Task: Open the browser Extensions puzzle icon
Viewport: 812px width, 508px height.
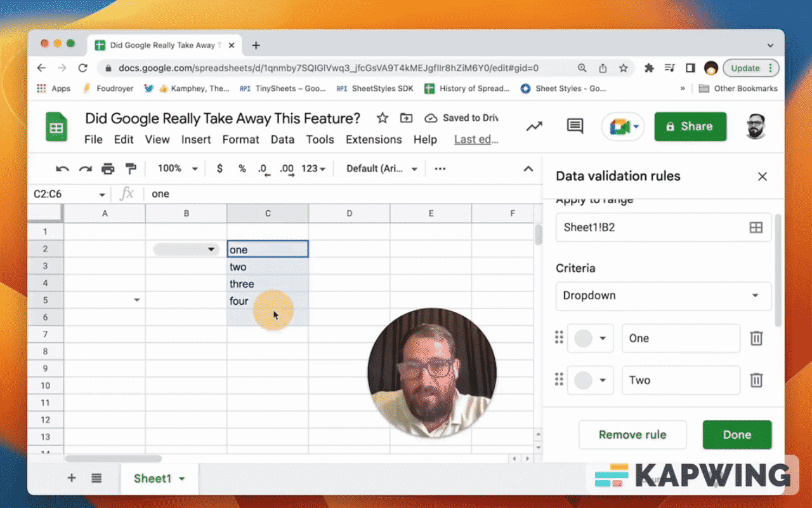Action: pos(648,68)
